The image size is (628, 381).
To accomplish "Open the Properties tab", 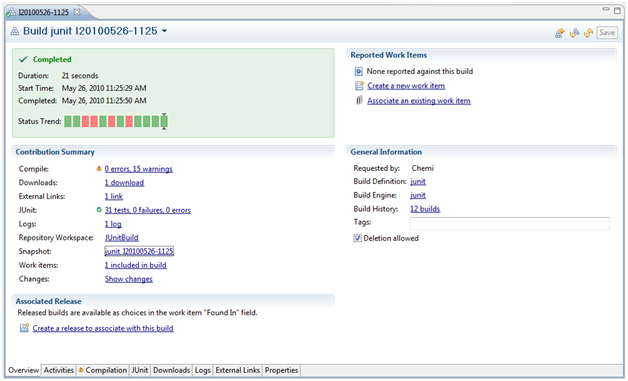I will coord(281,370).
